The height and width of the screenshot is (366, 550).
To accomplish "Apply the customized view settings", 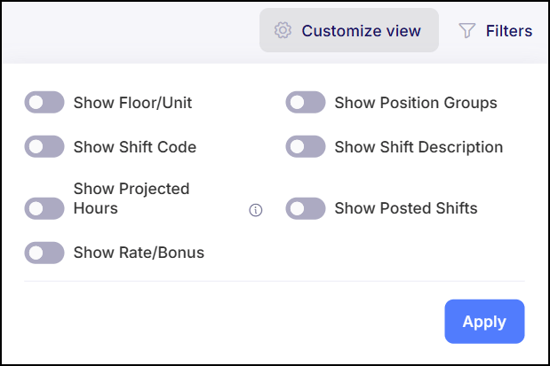I will click(x=484, y=321).
